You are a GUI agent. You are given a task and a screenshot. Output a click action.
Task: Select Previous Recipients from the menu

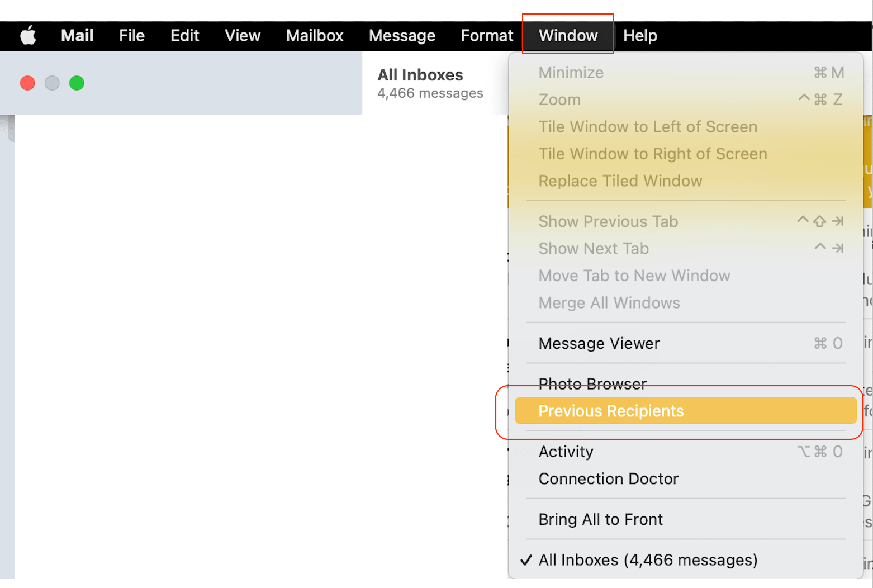[611, 411]
